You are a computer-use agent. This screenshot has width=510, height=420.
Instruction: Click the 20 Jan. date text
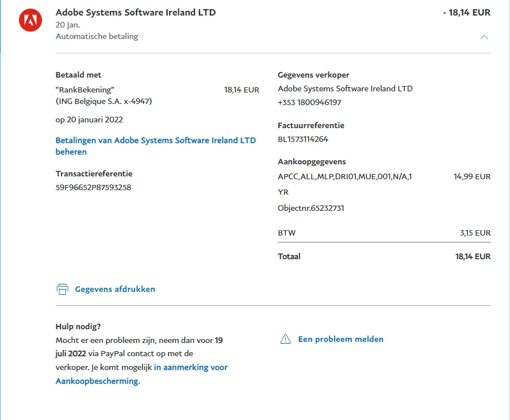coord(68,25)
